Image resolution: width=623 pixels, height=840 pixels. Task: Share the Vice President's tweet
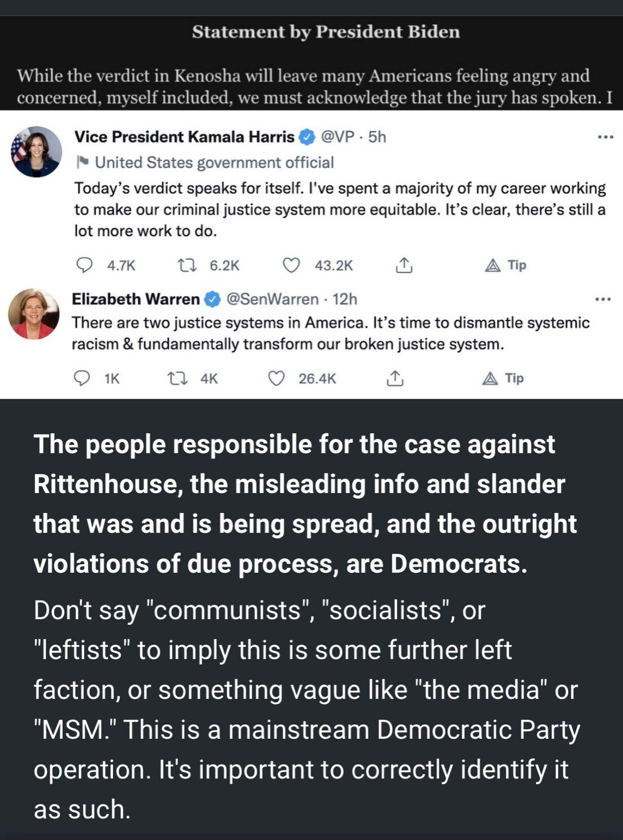(x=404, y=265)
